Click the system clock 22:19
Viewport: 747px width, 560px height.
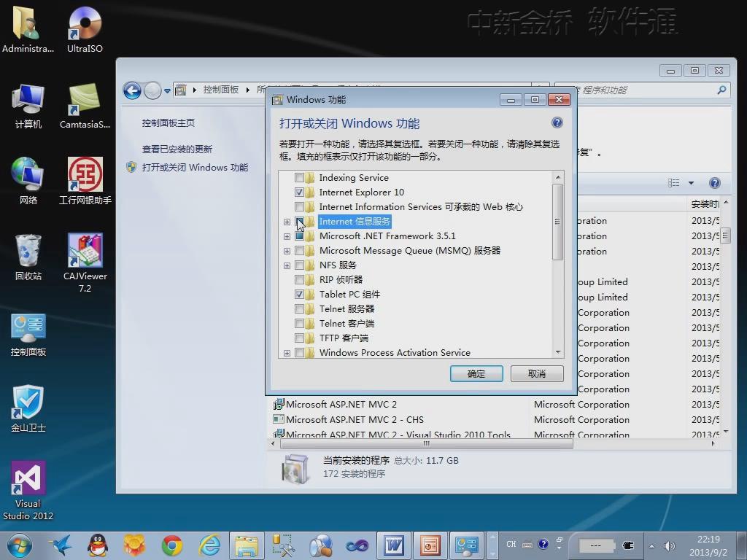click(708, 540)
